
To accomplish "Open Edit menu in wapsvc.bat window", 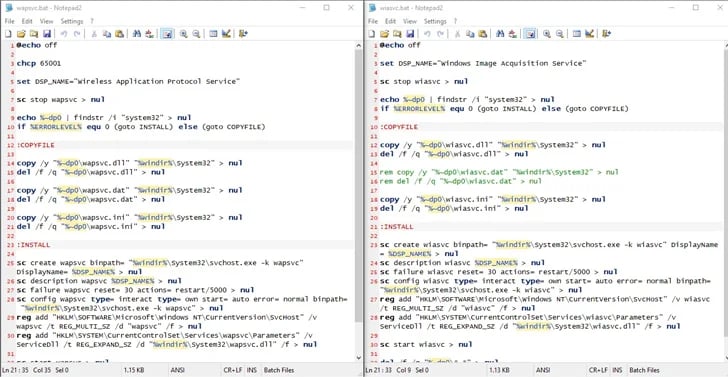I will 27,21.
